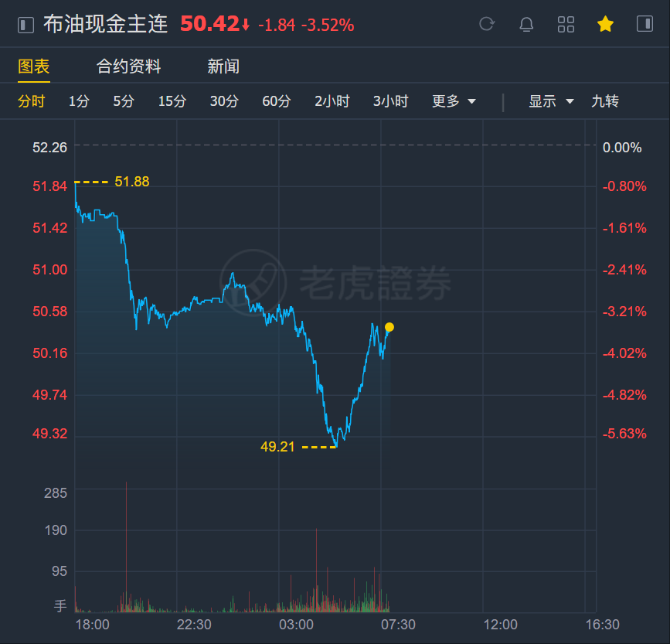Toggle the right sidebar panel icon
The height and width of the screenshot is (644, 670).
(x=644, y=23)
